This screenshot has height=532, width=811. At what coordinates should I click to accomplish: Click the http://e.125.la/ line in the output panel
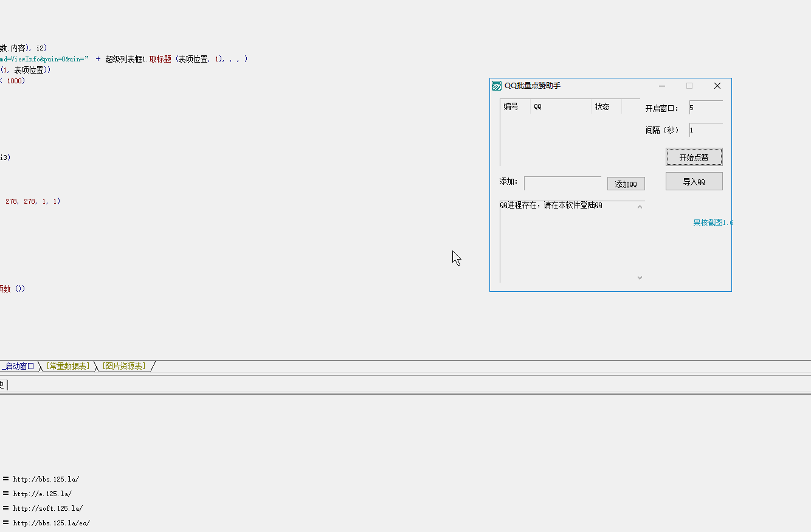click(43, 494)
